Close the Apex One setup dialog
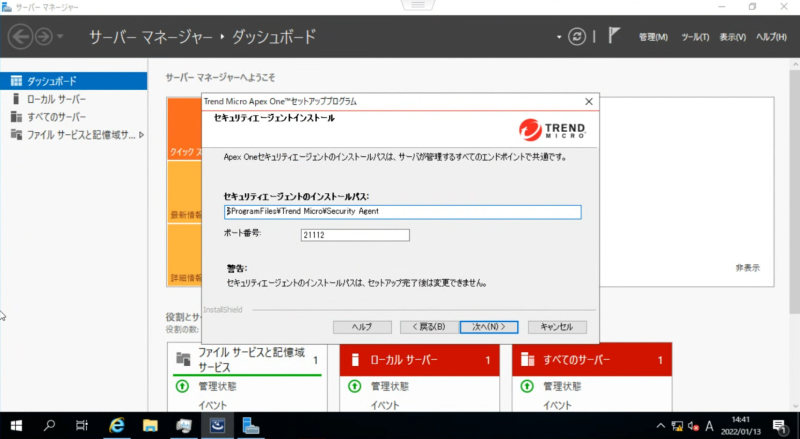 click(589, 102)
